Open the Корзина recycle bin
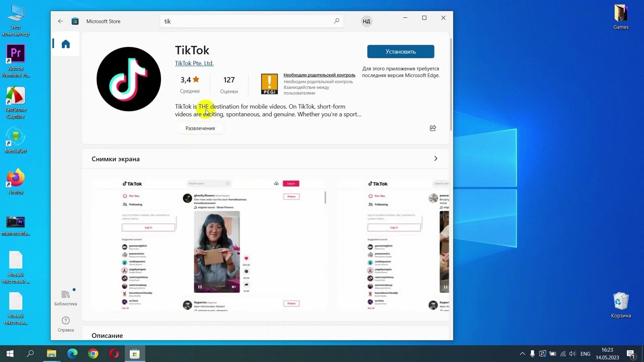Image resolution: width=644 pixels, height=362 pixels. 621,305
